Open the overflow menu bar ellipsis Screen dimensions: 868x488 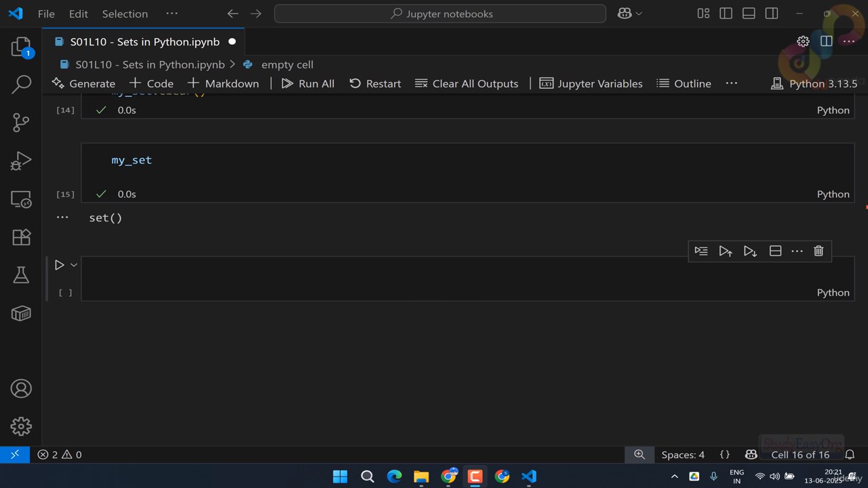coord(172,14)
